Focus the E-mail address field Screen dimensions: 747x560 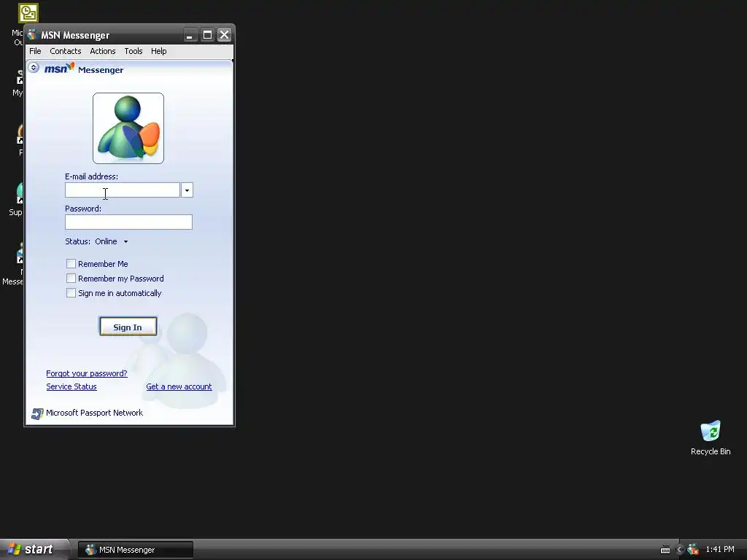pyautogui.click(x=123, y=190)
